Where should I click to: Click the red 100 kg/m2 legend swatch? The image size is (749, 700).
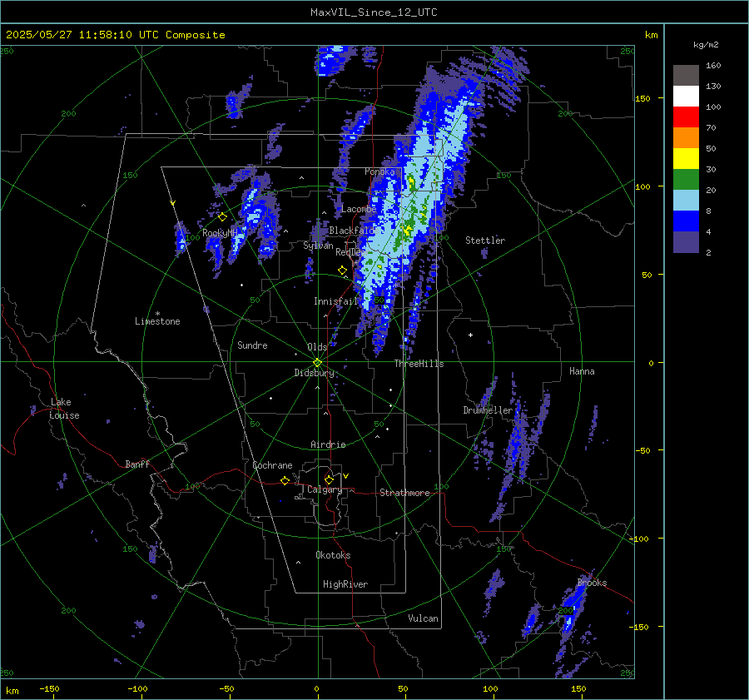coord(686,117)
